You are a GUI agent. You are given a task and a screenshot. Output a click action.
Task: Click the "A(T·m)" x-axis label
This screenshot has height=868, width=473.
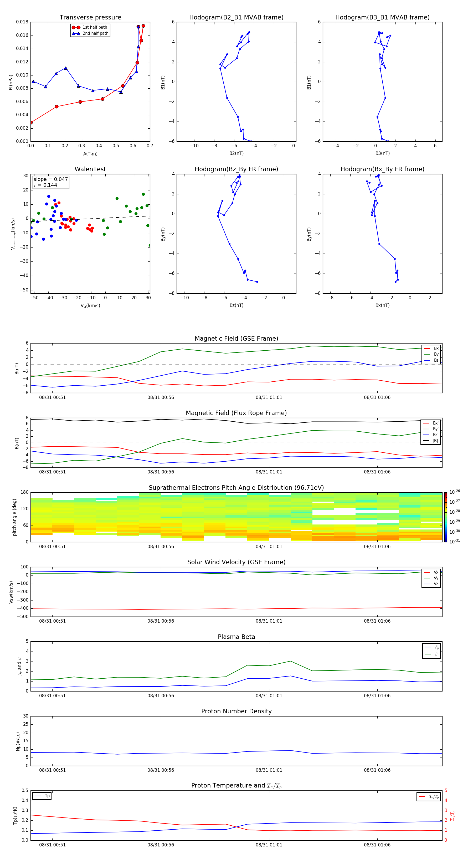tap(90, 154)
